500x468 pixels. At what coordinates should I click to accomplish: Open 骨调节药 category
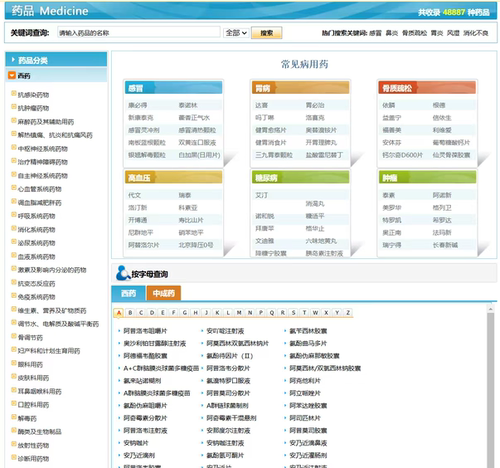[x=30, y=337]
